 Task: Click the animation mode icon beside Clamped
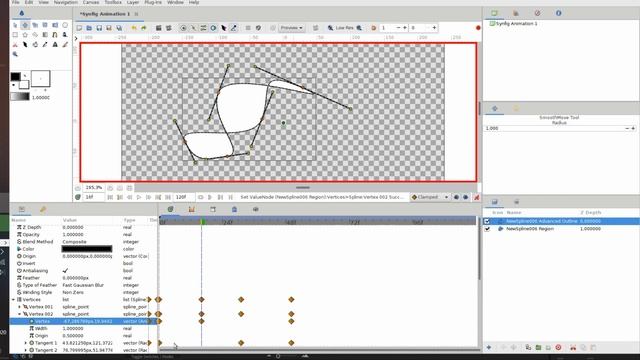point(476,197)
